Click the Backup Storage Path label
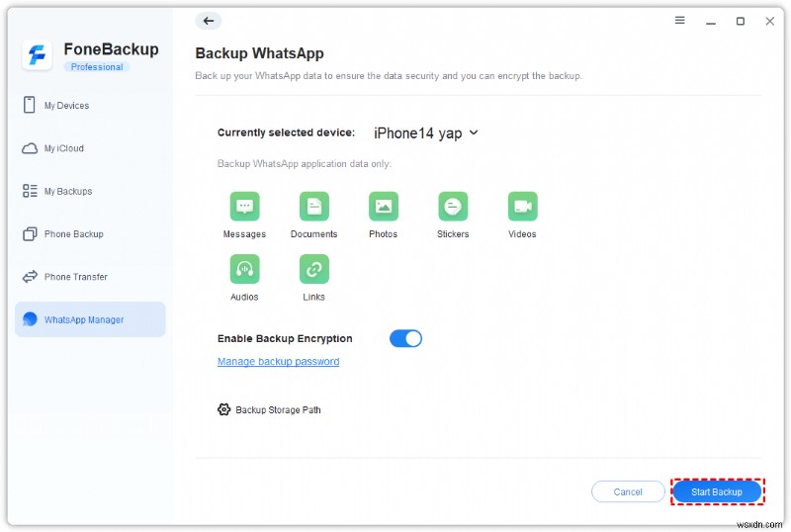 (278, 409)
